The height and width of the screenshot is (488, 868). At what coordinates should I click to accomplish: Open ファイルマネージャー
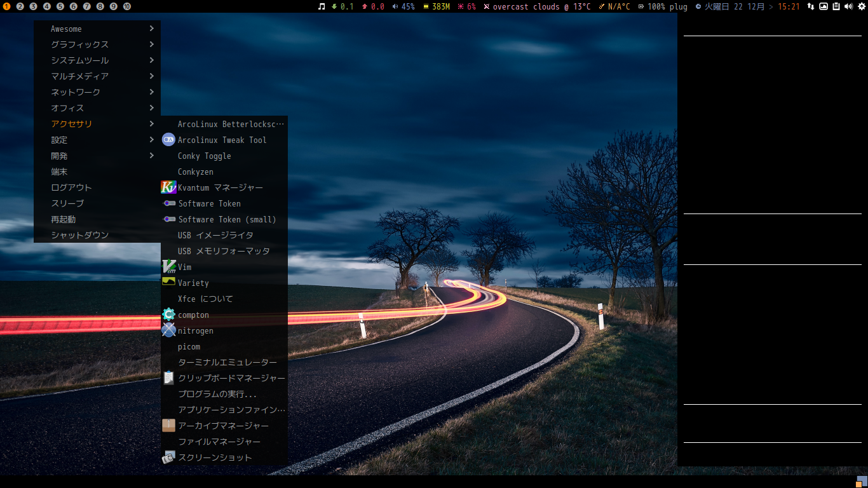tap(224, 442)
